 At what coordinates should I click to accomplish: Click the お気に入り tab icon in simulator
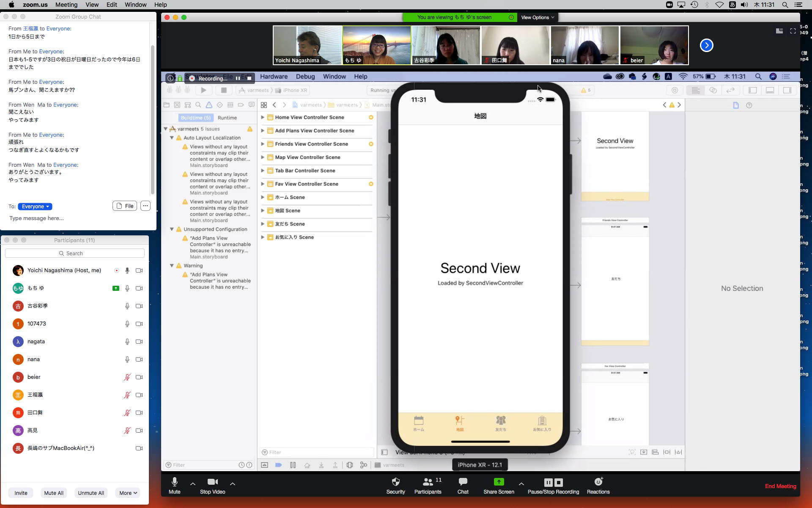click(x=542, y=421)
